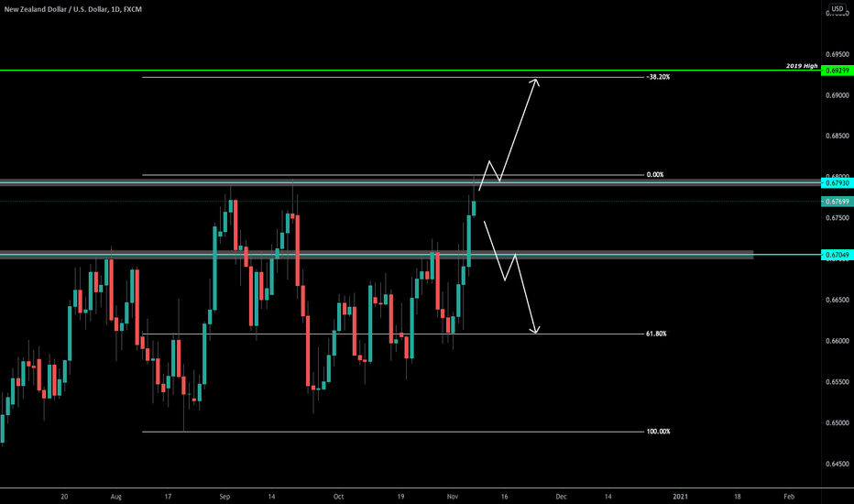The height and width of the screenshot is (504, 854).
Task: Click the 19 date label on the time axis
Action: click(400, 497)
